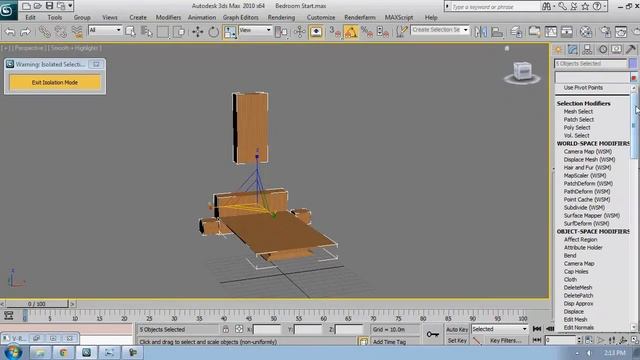Screen dimensions: 640x360
Task: Click the Align tool icon
Action: [x=497, y=31]
